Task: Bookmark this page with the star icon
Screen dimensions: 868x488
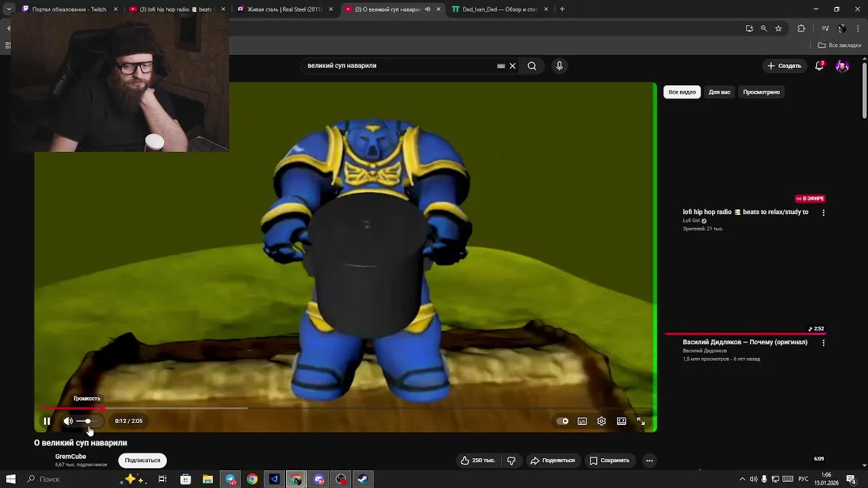Action: [778, 28]
